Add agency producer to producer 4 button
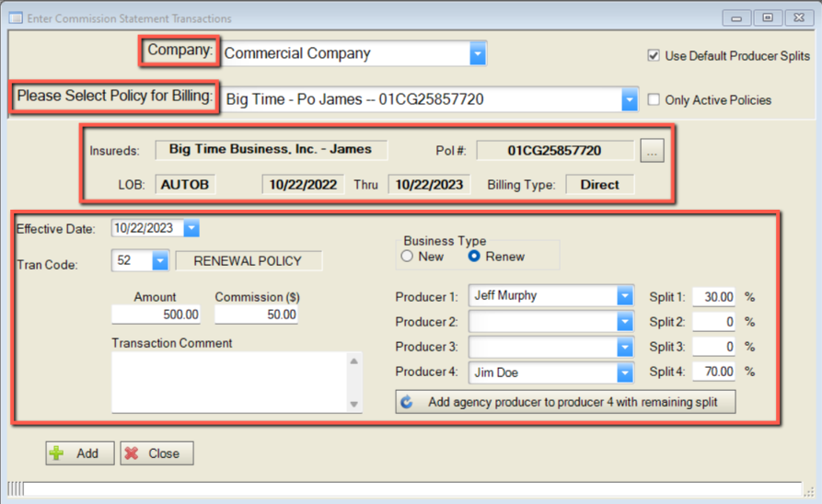Screen dimensions: 822x504 coord(565,403)
